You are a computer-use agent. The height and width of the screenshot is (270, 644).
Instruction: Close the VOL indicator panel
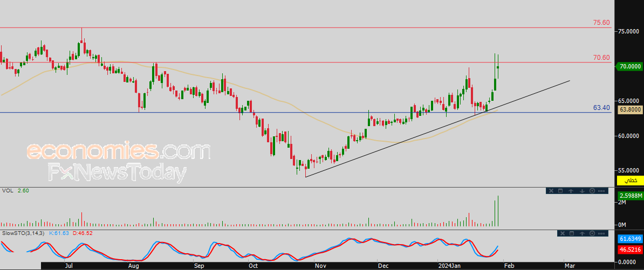551,191
